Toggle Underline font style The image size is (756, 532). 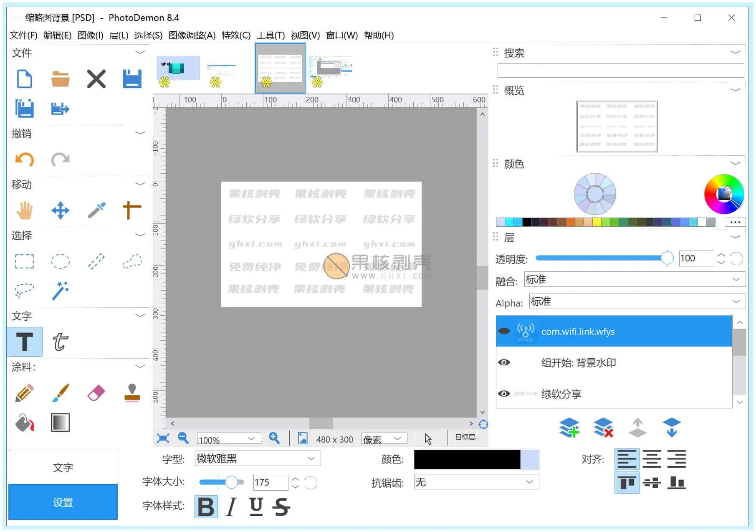256,507
